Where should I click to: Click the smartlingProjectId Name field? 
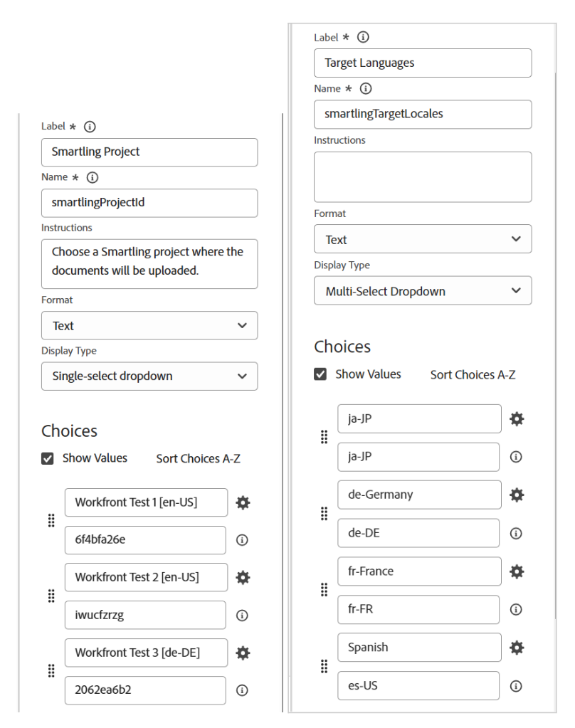[x=149, y=203]
